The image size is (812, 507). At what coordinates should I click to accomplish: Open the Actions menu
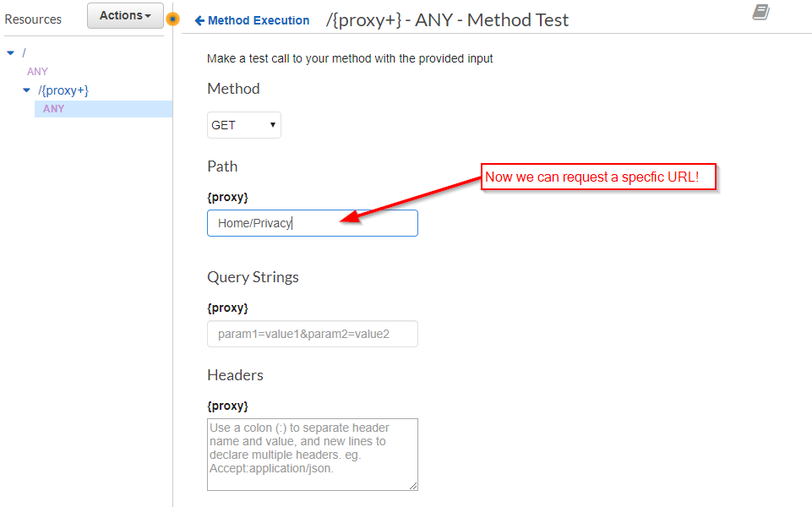(124, 15)
